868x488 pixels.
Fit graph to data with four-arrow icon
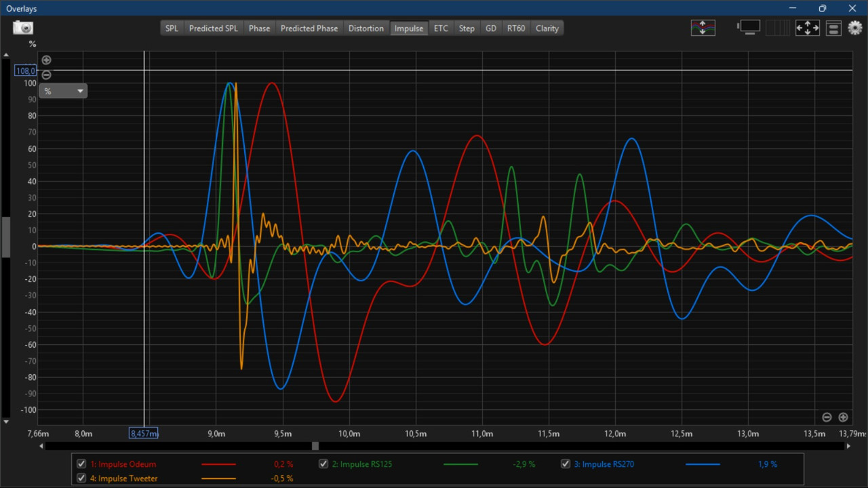click(x=807, y=28)
